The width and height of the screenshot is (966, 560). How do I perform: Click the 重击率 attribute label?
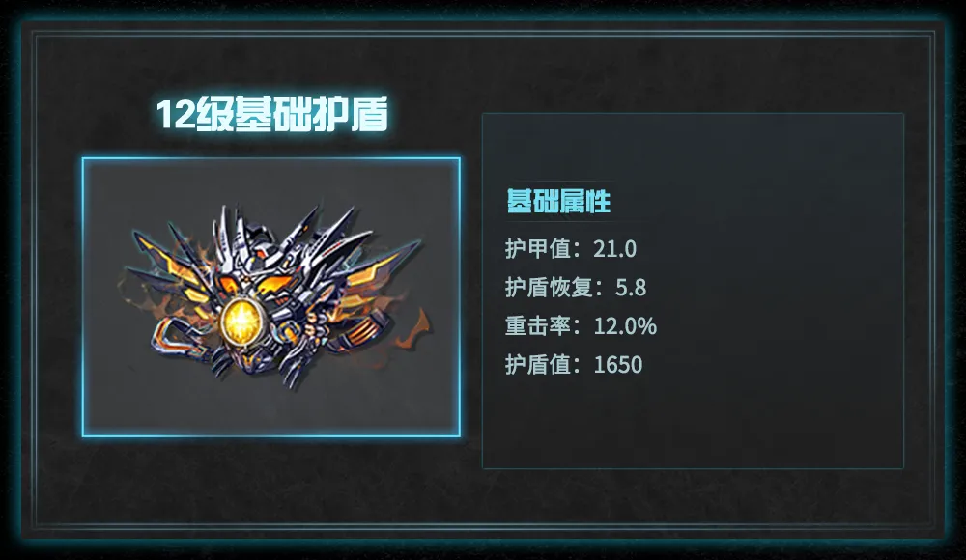click(538, 326)
